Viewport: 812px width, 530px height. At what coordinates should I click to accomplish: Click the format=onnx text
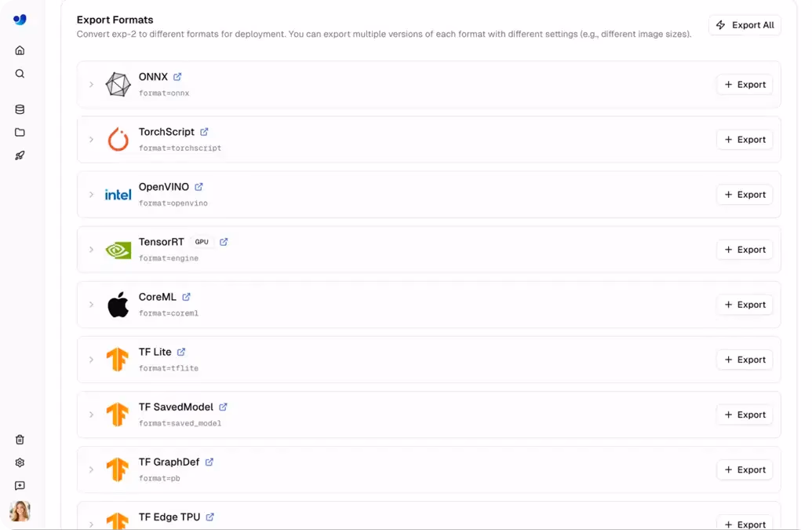pyautogui.click(x=164, y=93)
